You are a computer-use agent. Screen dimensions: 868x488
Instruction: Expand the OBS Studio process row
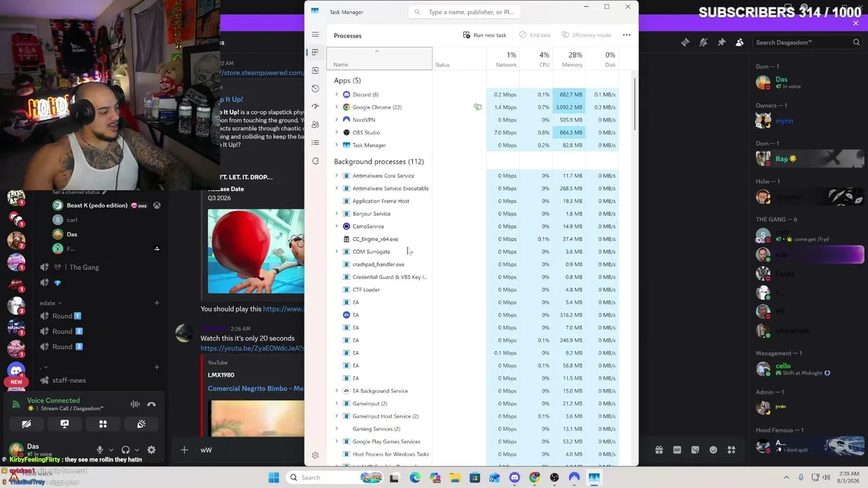point(337,133)
